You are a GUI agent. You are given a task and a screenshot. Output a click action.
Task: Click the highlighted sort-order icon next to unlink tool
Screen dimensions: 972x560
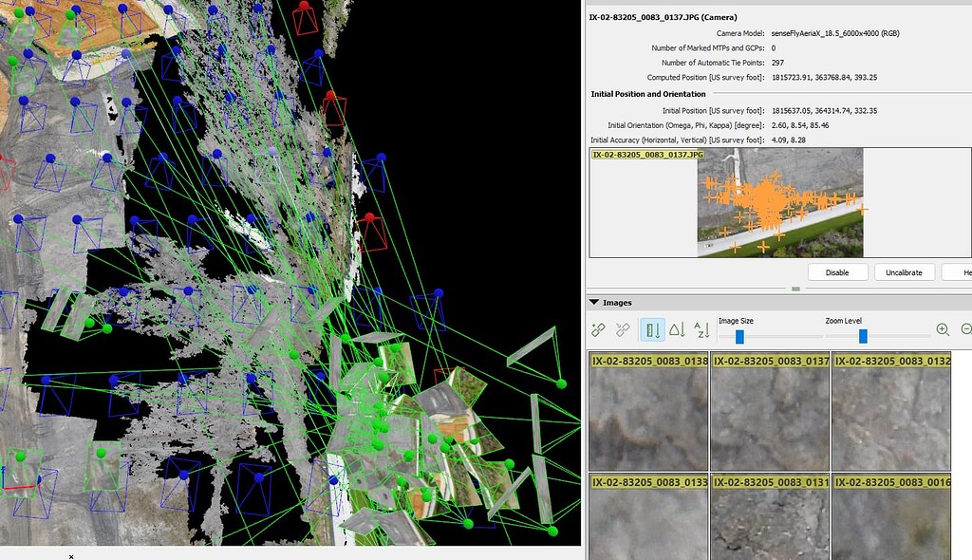(654, 329)
